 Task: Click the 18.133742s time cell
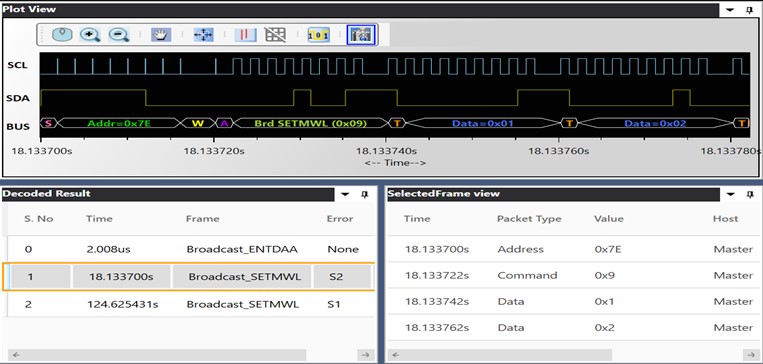point(436,302)
